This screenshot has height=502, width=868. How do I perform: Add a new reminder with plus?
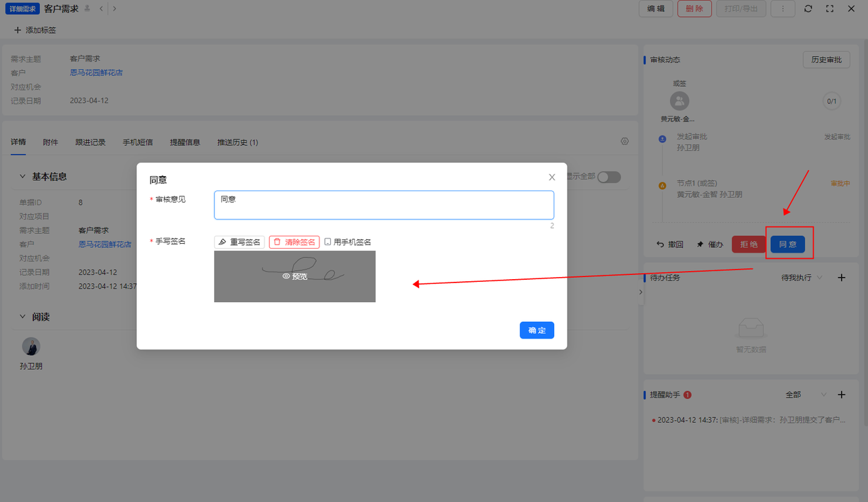click(x=842, y=394)
